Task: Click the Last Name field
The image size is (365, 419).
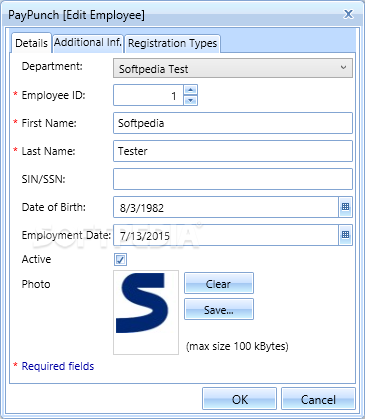Action: [233, 151]
